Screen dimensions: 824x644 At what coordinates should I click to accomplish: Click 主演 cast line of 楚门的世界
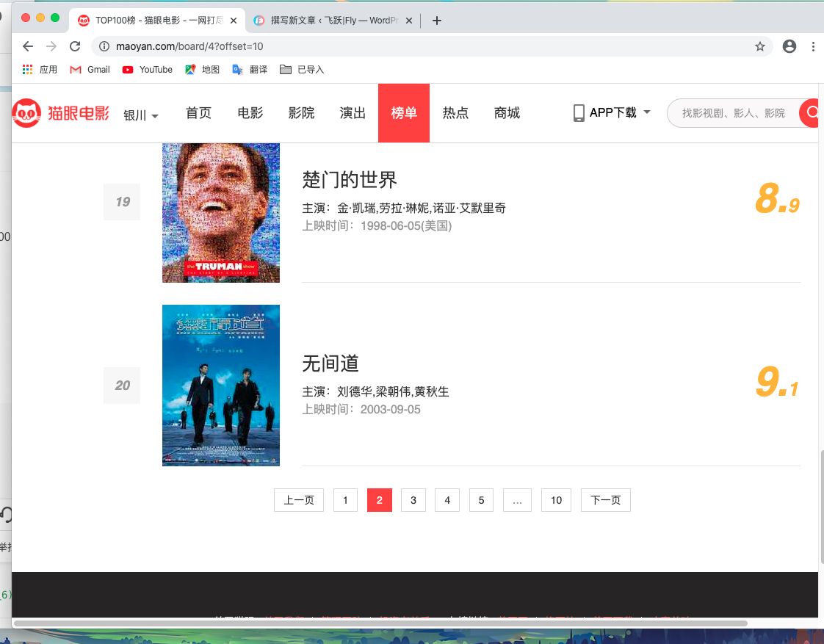tap(404, 208)
